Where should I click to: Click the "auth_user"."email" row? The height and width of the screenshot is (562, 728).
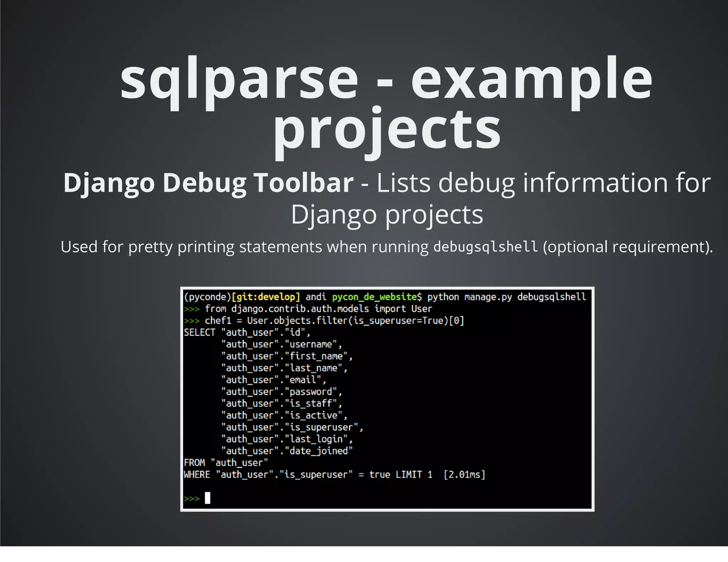274,380
